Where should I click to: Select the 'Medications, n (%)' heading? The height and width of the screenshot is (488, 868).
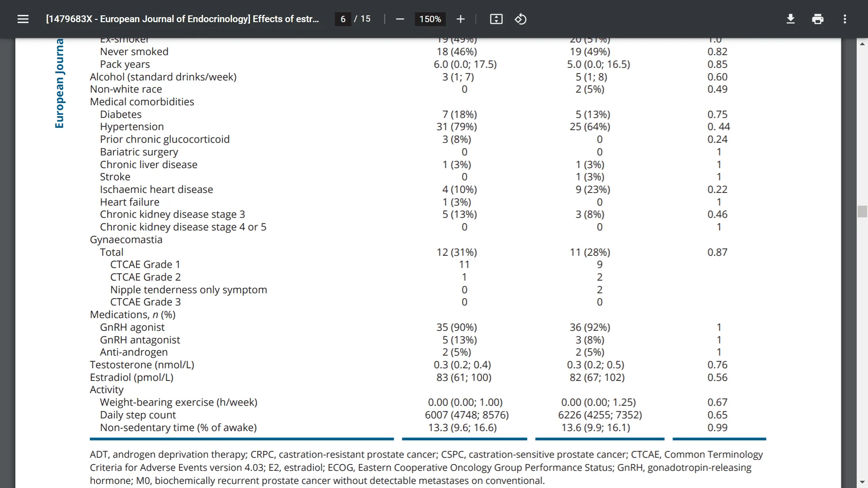click(133, 314)
